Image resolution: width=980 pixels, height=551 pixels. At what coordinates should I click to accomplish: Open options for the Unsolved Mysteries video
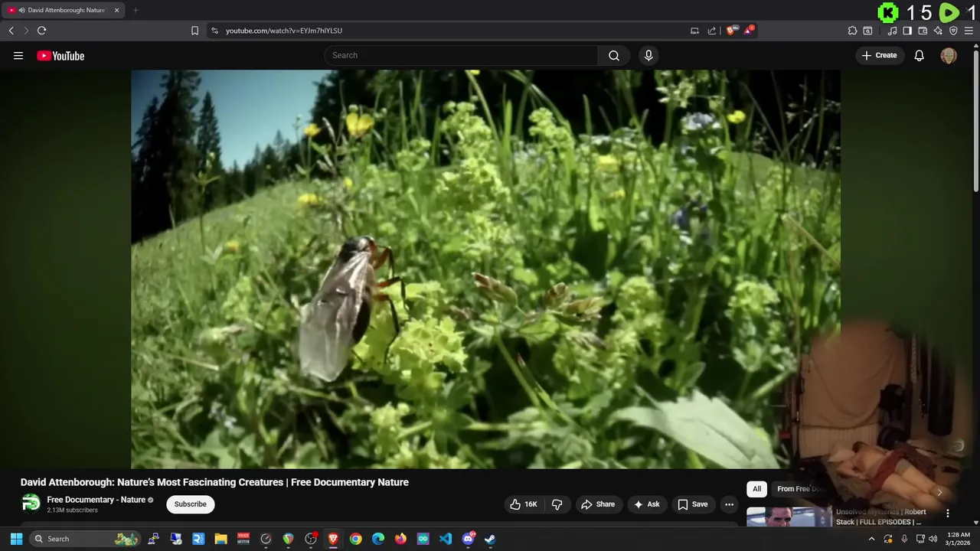[x=947, y=514]
